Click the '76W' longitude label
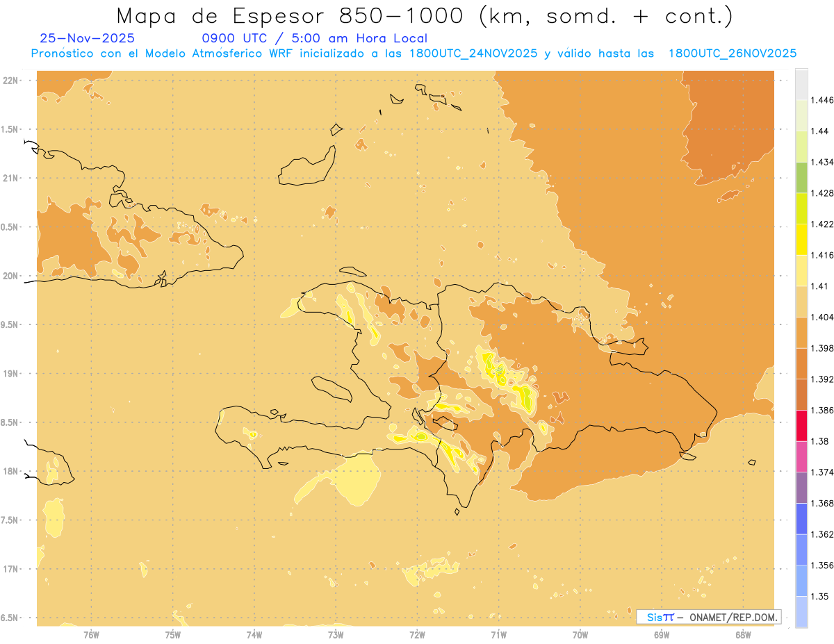834x644 pixels. pyautogui.click(x=91, y=634)
